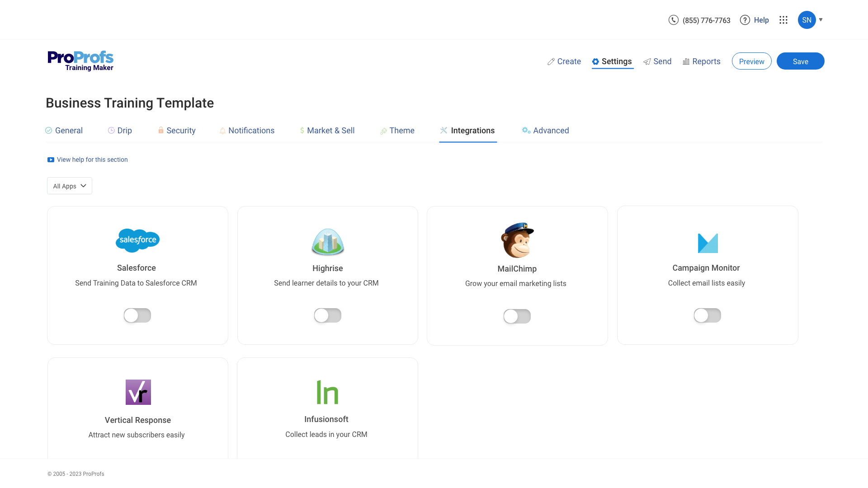This screenshot has width=868, height=488.
Task: Click the Salesforce card title
Action: tap(137, 267)
